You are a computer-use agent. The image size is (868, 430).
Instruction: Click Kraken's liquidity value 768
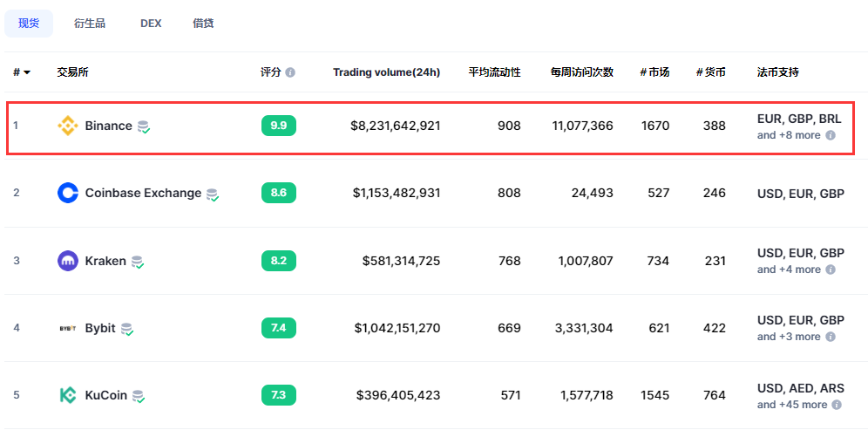coord(509,261)
